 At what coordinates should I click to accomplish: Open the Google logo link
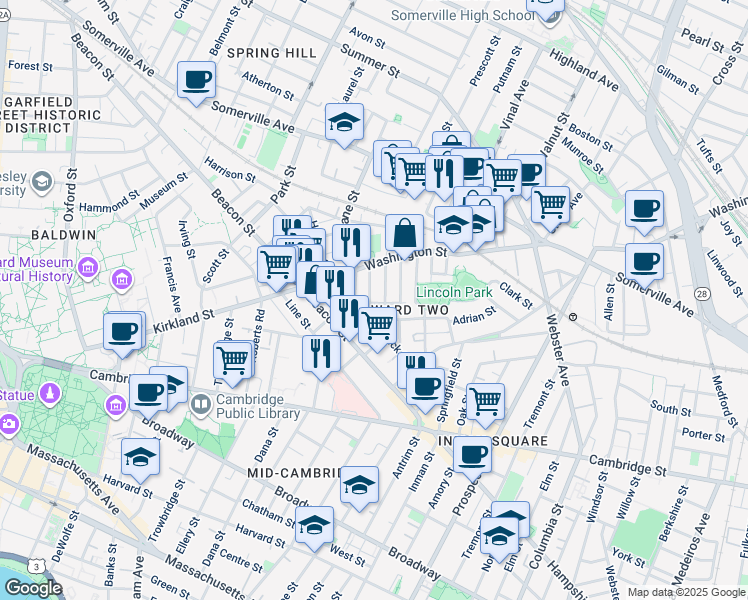tap(34, 588)
